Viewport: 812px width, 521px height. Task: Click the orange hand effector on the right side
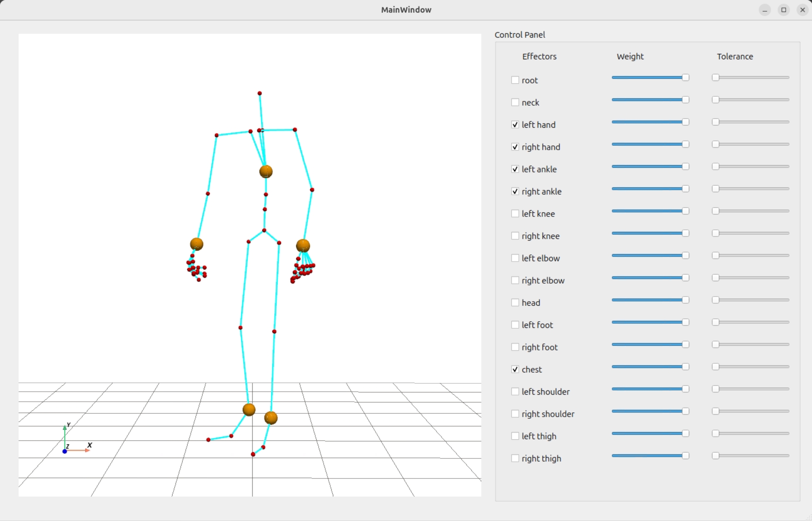coord(303,246)
